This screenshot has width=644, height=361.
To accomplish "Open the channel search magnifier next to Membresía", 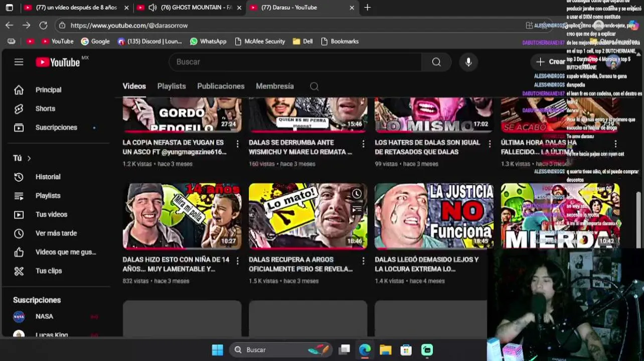I will pyautogui.click(x=314, y=86).
